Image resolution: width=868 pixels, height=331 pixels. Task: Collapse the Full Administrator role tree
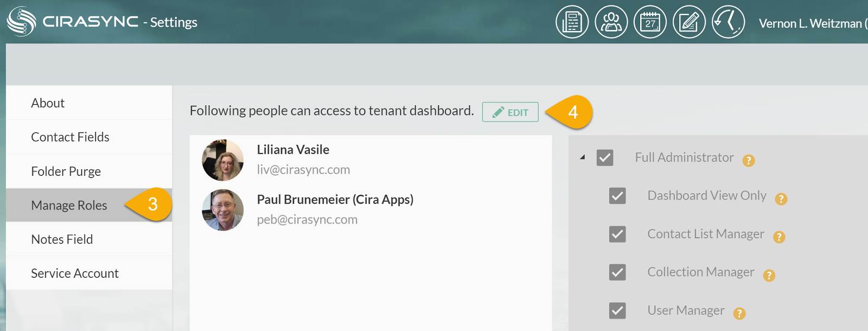coord(583,157)
